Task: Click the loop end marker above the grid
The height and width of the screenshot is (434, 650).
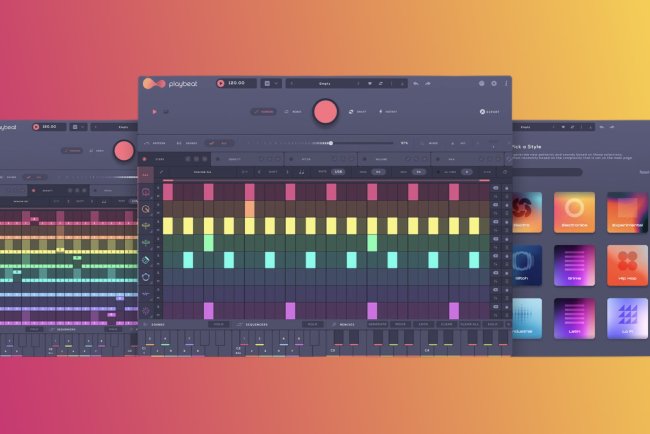Action: click(484, 180)
